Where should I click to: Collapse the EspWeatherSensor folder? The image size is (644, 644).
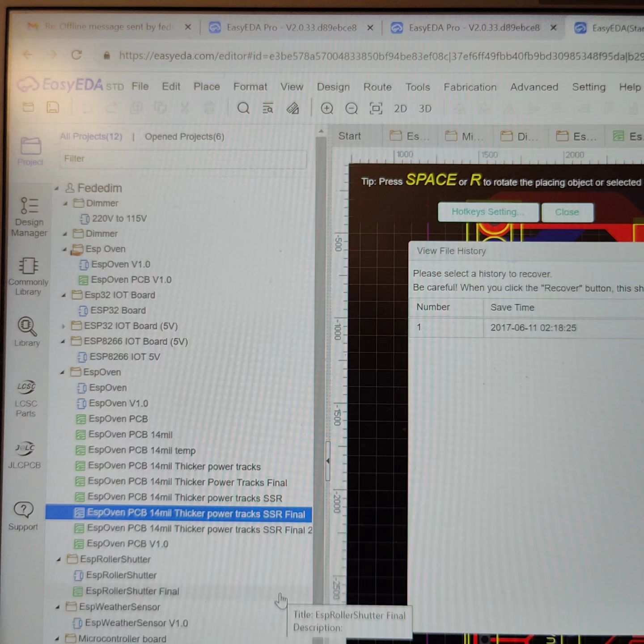(x=58, y=607)
